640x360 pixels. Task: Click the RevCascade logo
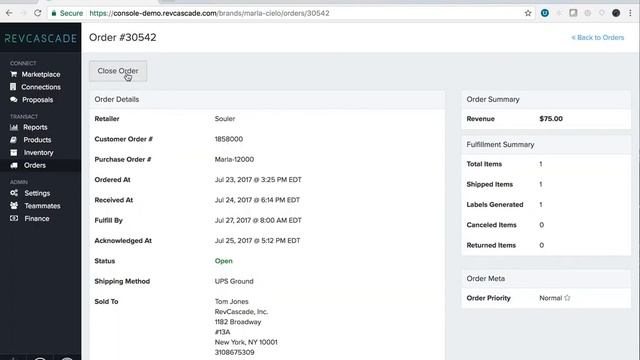(41, 39)
